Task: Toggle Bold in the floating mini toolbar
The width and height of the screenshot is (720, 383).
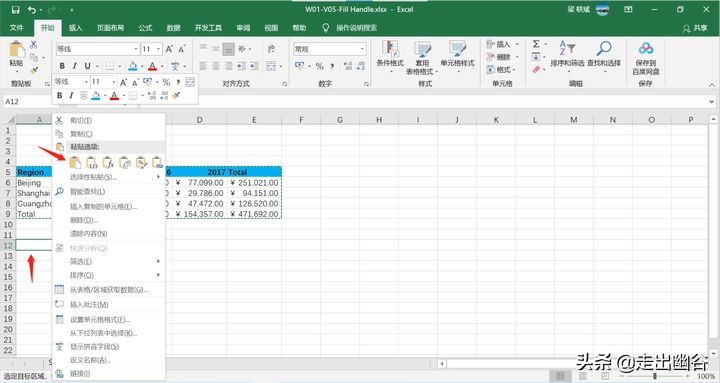Action: [59, 96]
